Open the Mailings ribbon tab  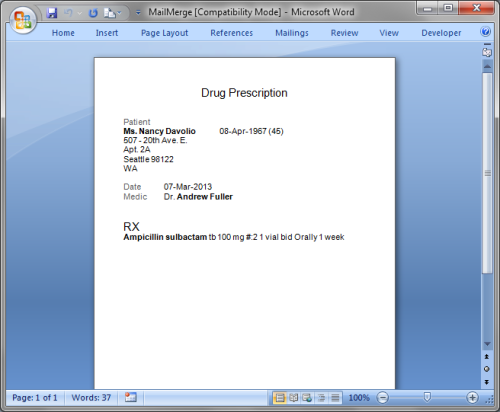[x=292, y=33]
